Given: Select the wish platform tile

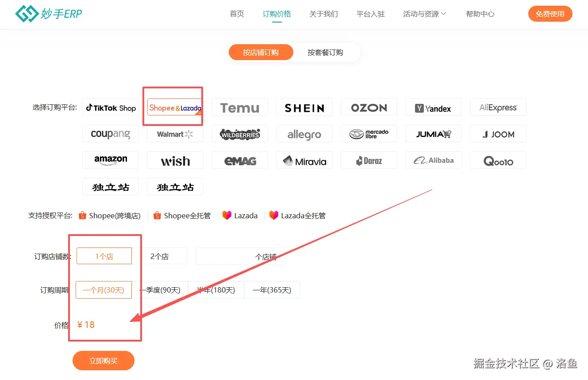Looking at the screenshot, I should [x=175, y=160].
